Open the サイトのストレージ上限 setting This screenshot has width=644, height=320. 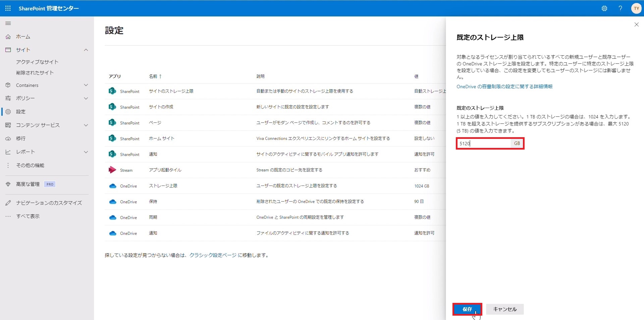point(171,91)
